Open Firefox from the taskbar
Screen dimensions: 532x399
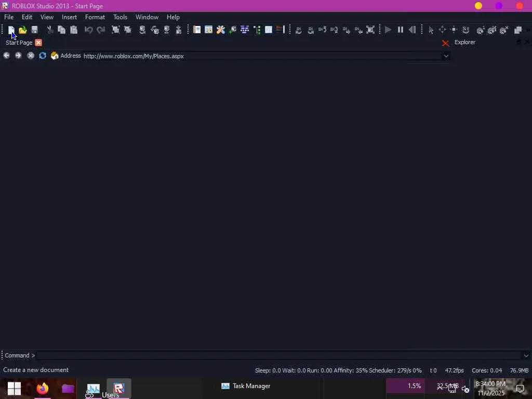(x=43, y=389)
